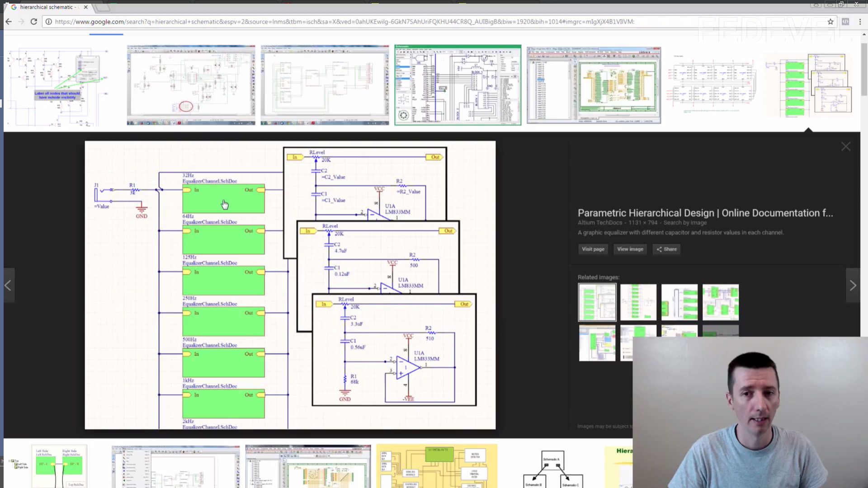The width and height of the screenshot is (868, 488).
Task: Click the address bar URL field
Action: click(x=344, y=21)
